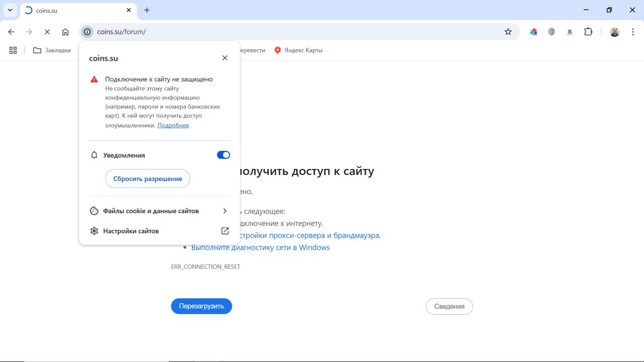Click the cookie icon in popup
The height and width of the screenshot is (362, 644).
(x=94, y=211)
